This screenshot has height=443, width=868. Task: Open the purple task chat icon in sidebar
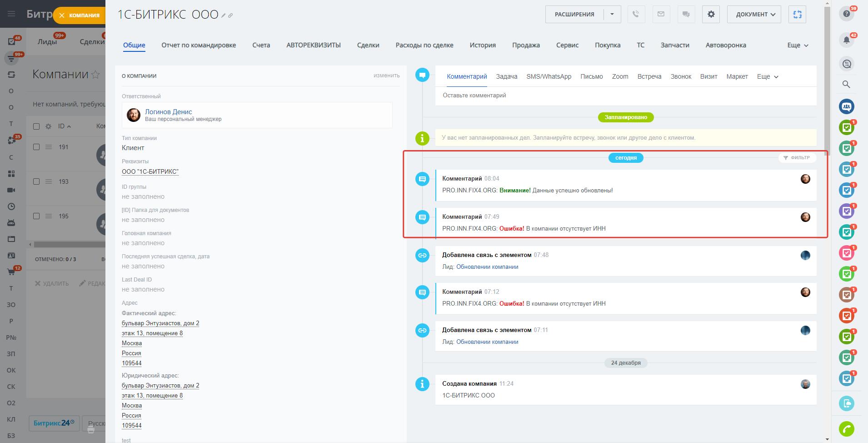[847, 211]
